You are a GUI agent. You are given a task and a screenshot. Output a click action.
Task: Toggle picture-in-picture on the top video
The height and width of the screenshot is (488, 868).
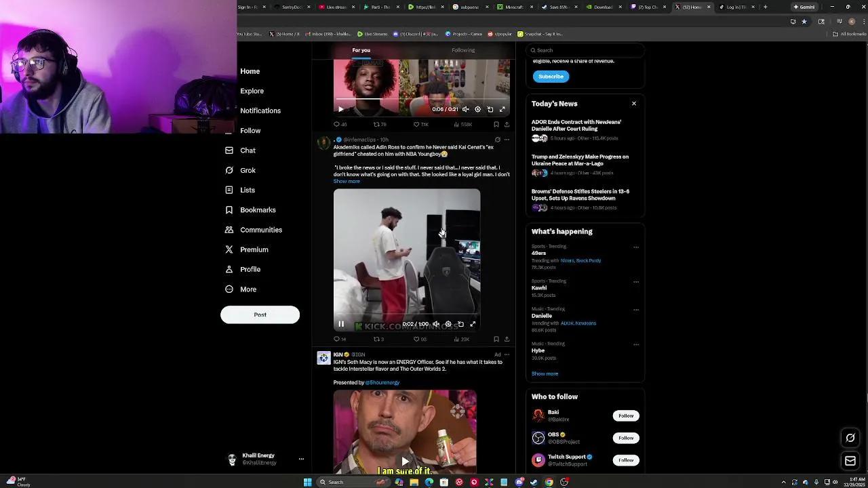490,109
